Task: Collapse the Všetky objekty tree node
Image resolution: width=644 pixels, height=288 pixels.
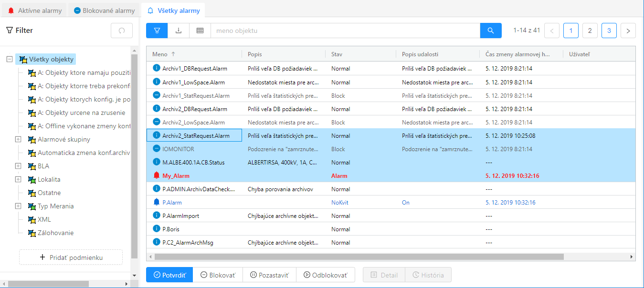Action: click(9, 60)
